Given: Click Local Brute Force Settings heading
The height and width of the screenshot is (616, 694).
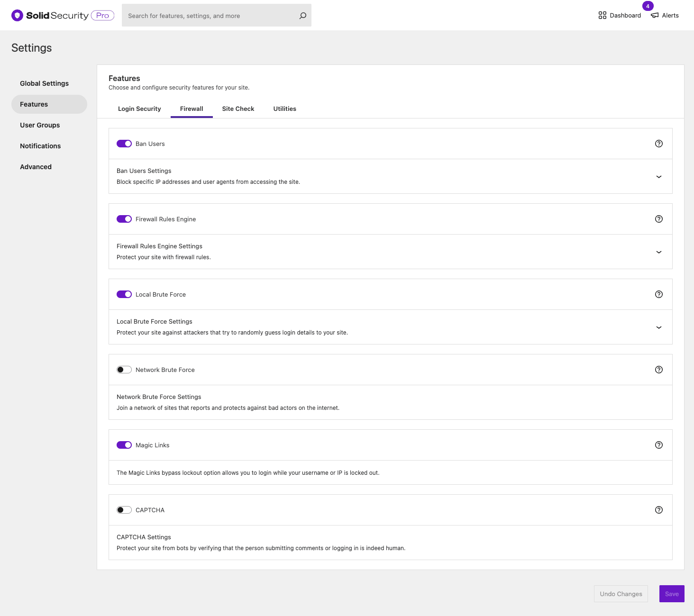Looking at the screenshot, I should point(155,321).
